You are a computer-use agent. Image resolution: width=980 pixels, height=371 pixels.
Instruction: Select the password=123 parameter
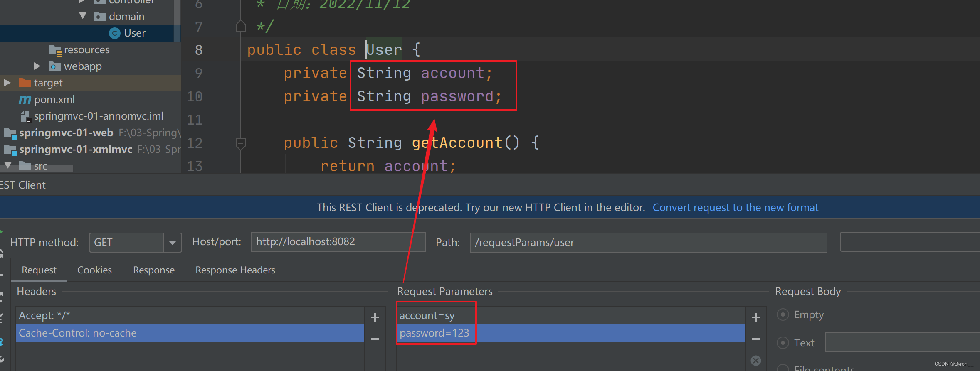pyautogui.click(x=570, y=333)
